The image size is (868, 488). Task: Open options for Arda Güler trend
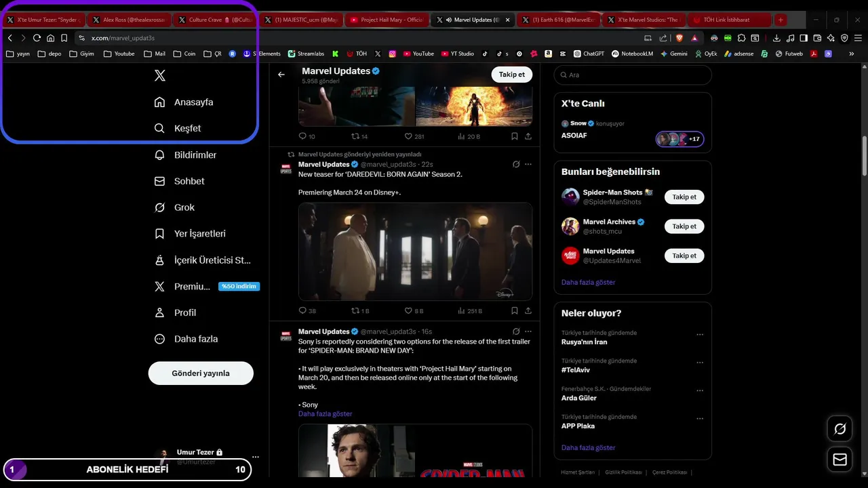(x=700, y=391)
